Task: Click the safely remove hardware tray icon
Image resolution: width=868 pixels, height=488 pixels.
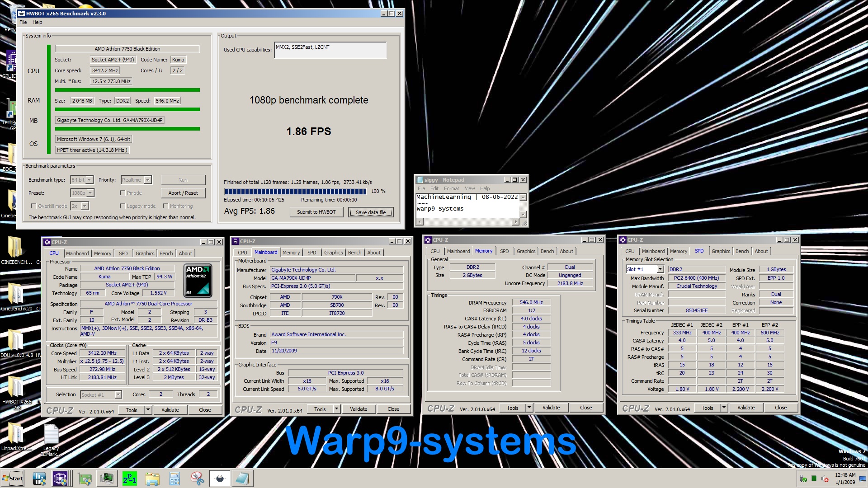Action: pyautogui.click(x=803, y=479)
